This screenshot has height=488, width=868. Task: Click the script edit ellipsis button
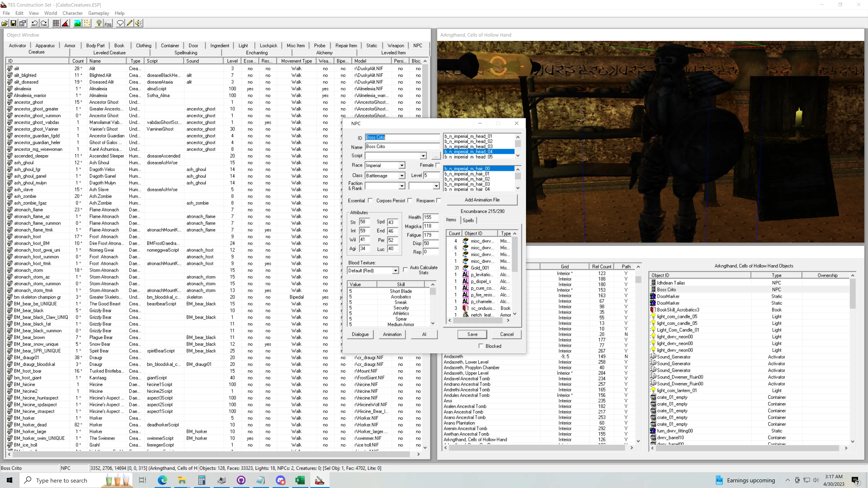pos(436,156)
